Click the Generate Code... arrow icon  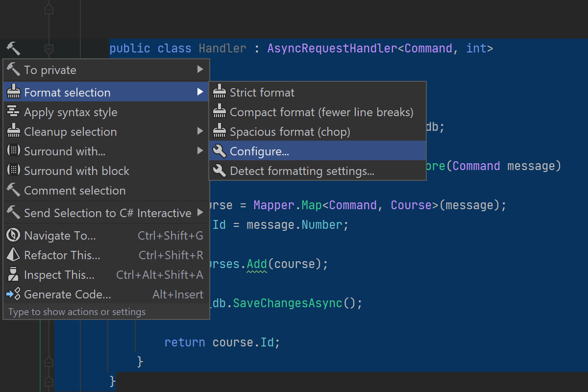(13, 294)
